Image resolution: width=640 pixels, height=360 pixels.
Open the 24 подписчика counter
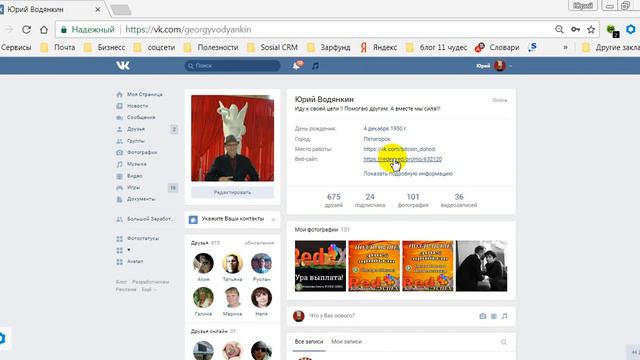370,200
